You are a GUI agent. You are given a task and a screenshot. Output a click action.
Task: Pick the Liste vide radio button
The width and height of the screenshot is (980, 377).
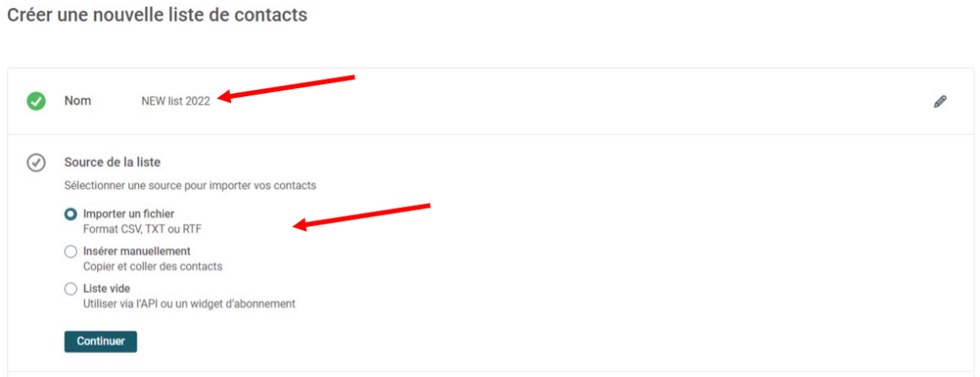click(71, 290)
